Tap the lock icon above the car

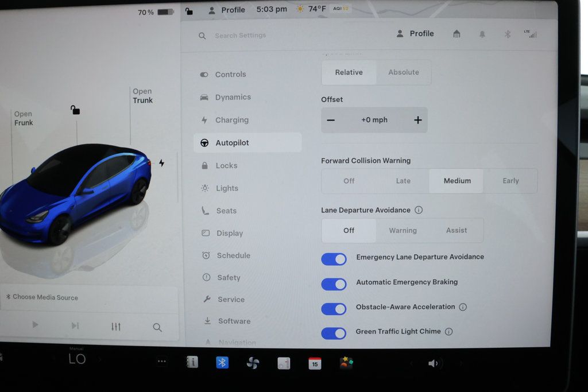[75, 110]
